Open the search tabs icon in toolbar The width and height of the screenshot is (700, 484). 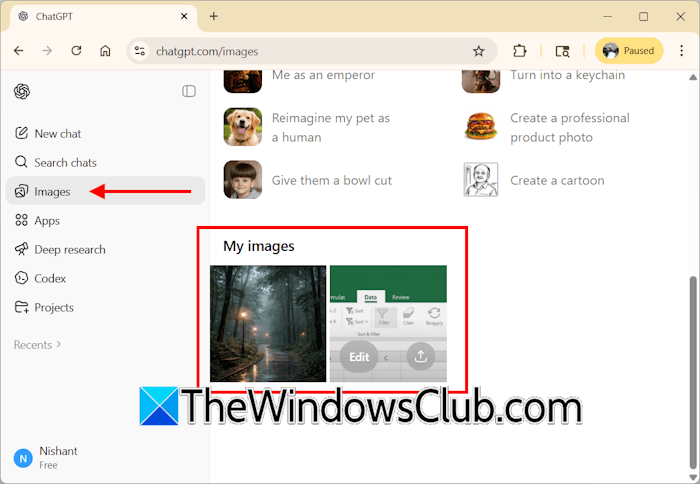click(562, 51)
